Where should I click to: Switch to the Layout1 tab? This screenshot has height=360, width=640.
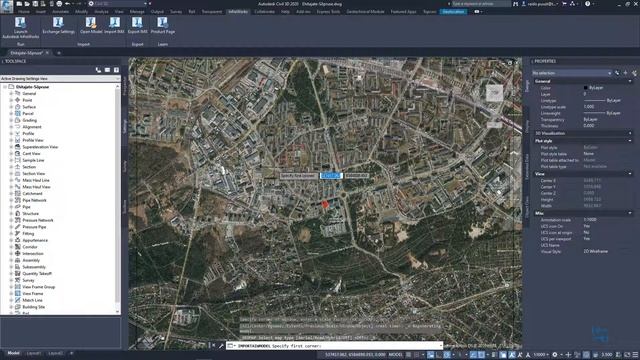tap(33, 353)
